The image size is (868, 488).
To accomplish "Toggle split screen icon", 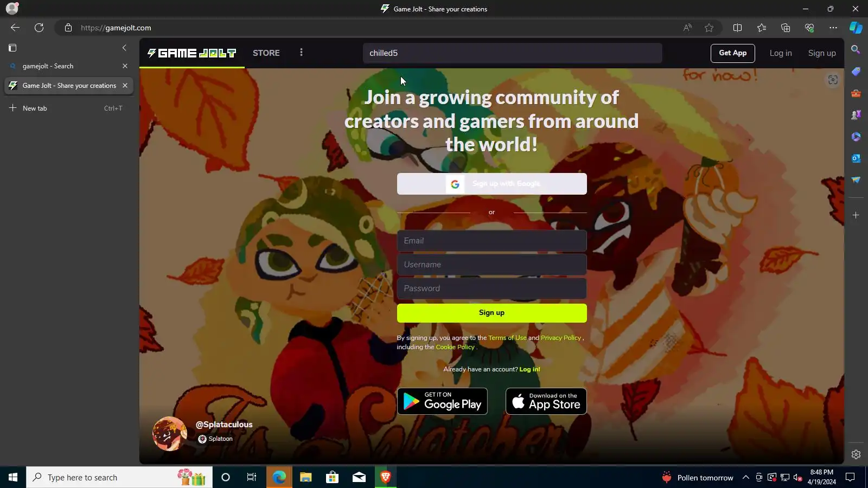I will click(x=737, y=28).
